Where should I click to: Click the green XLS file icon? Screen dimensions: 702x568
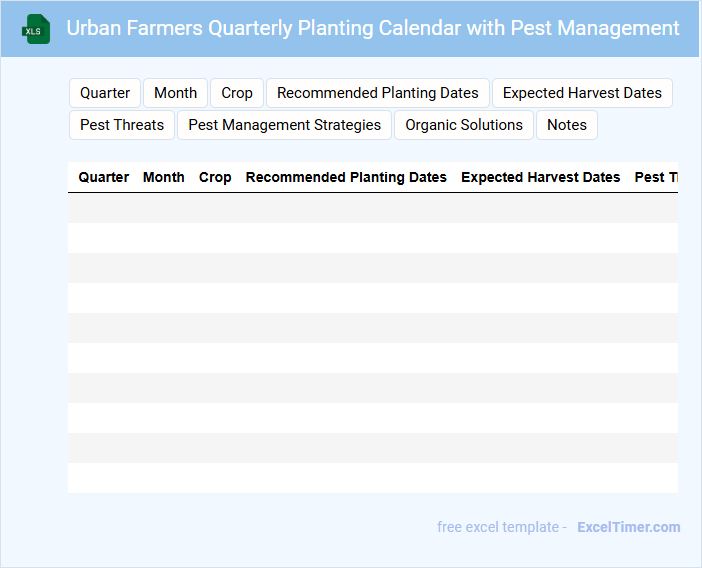click(36, 29)
